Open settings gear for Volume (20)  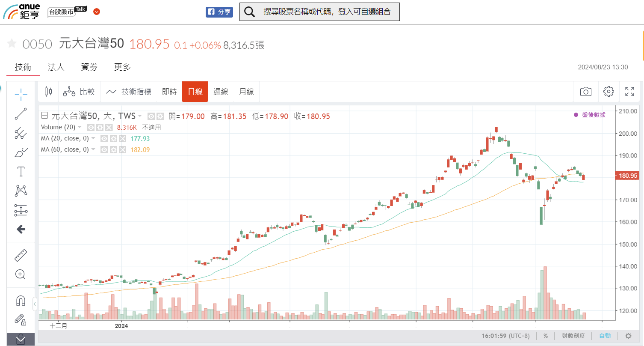tap(100, 127)
